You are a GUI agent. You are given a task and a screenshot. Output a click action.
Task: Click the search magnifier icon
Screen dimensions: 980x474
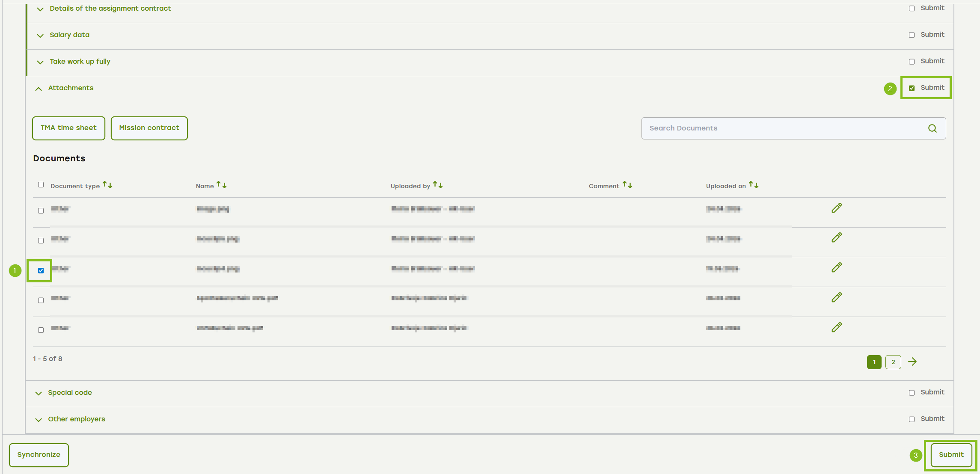click(x=932, y=128)
